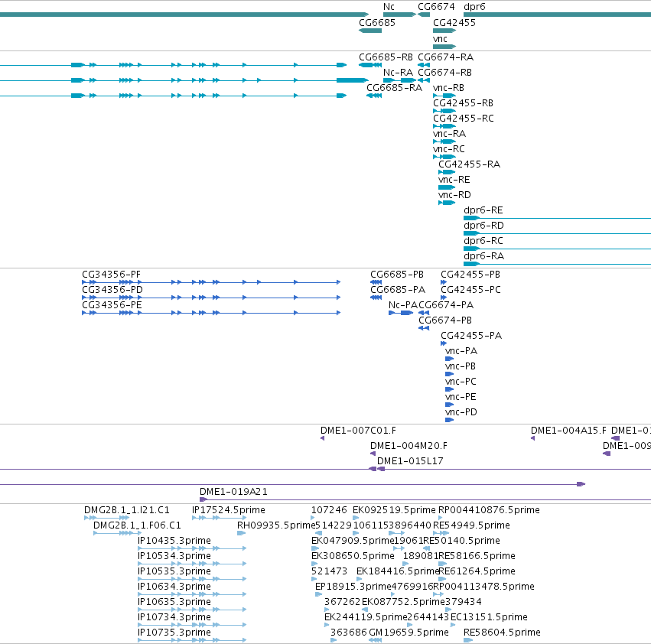Select transcript vnc-RE

point(454,180)
